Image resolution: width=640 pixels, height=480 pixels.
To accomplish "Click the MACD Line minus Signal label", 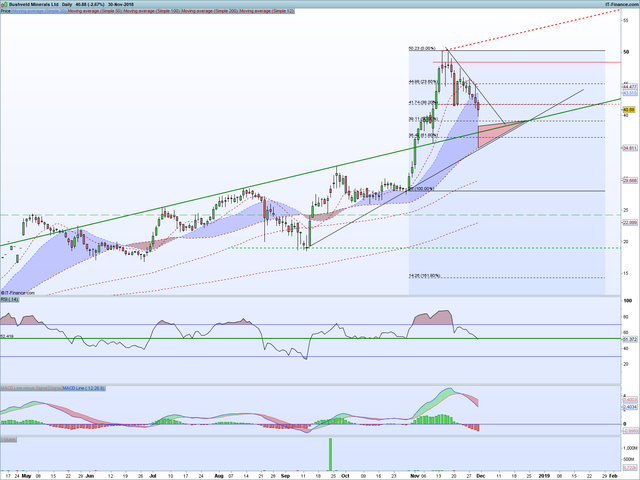I will 24,388.
